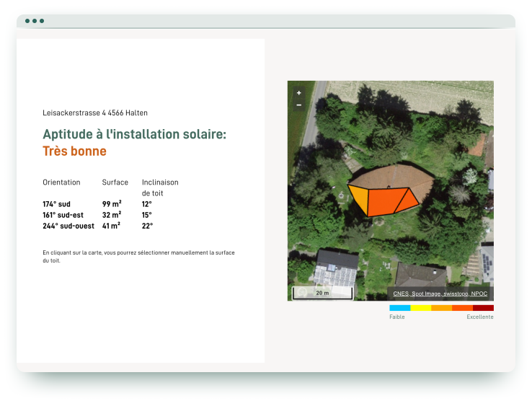The width and height of the screenshot is (532, 401).
Task: Open the swisstopo attribution link
Action: (x=454, y=294)
